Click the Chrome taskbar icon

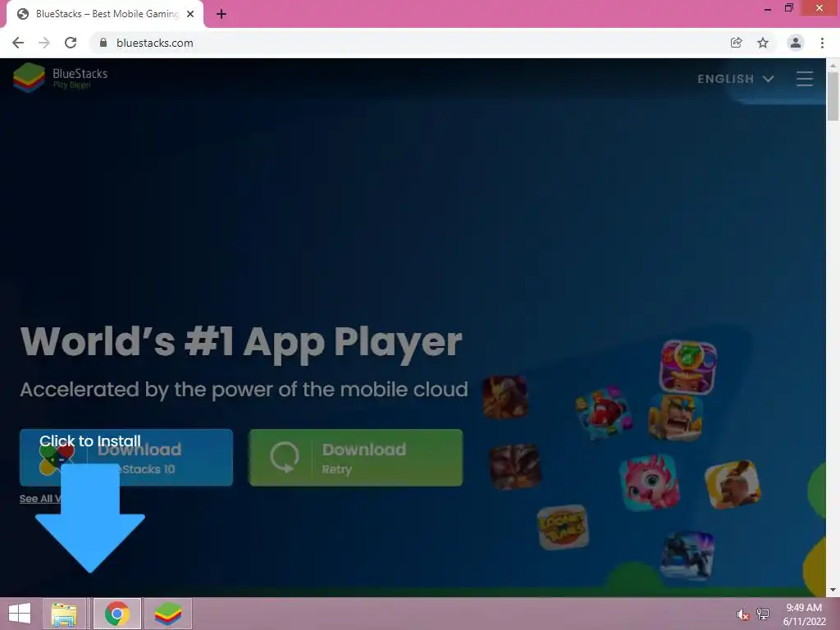coord(117,614)
